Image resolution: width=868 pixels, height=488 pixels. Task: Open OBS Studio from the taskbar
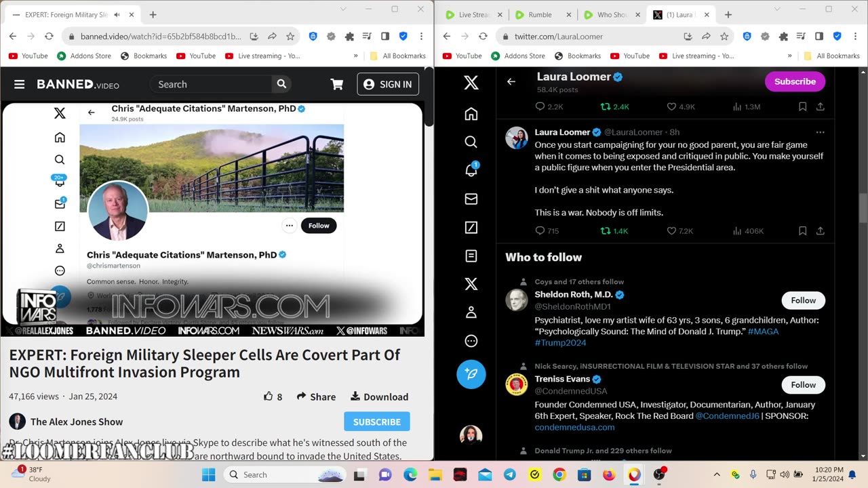pyautogui.click(x=658, y=474)
